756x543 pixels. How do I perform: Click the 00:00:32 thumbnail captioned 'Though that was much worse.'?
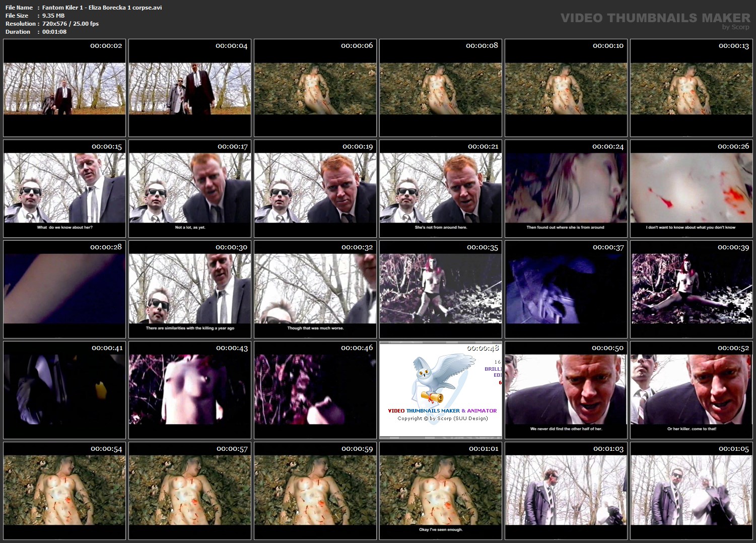(315, 290)
